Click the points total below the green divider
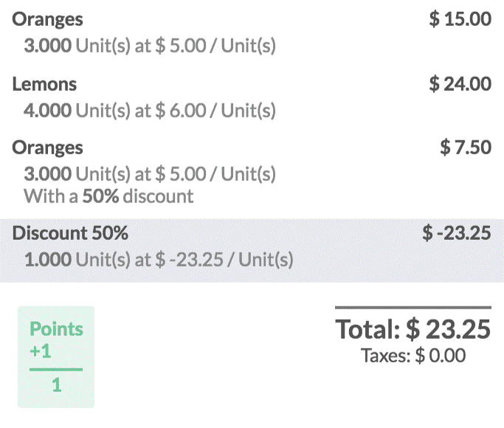The image size is (504, 428). coord(56,385)
